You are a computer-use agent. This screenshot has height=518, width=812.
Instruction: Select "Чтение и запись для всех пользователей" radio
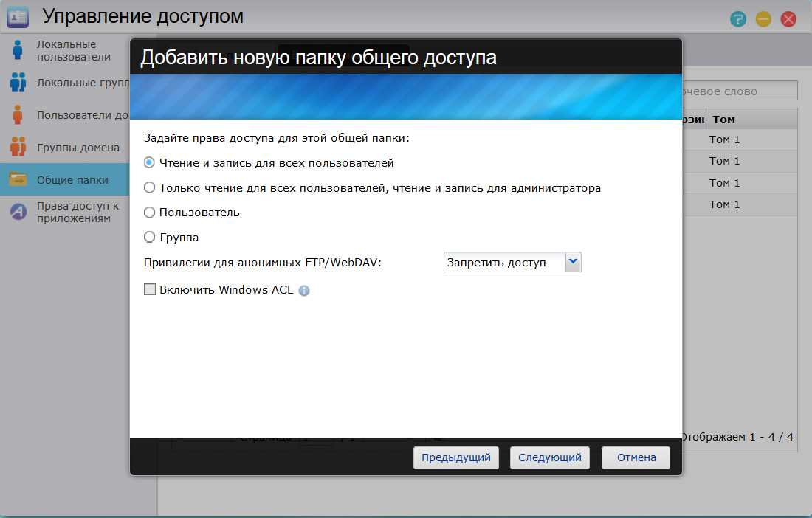coord(150,163)
